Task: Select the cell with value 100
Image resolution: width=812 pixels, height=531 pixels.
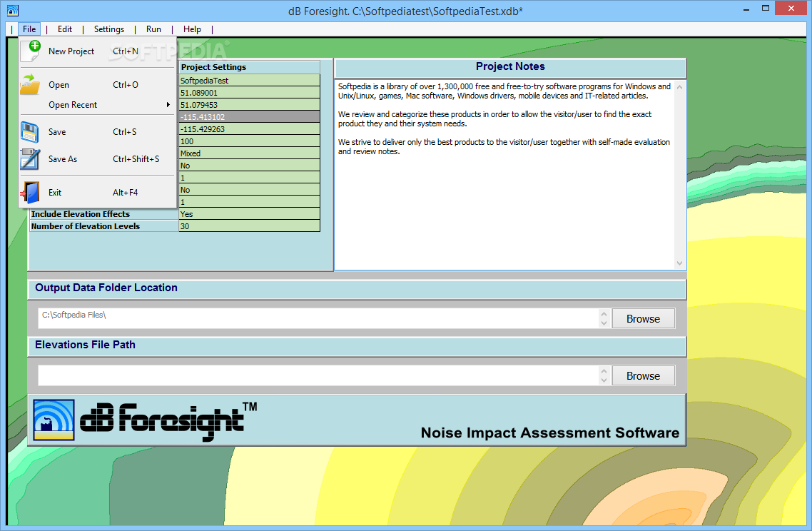Action: tap(249, 141)
